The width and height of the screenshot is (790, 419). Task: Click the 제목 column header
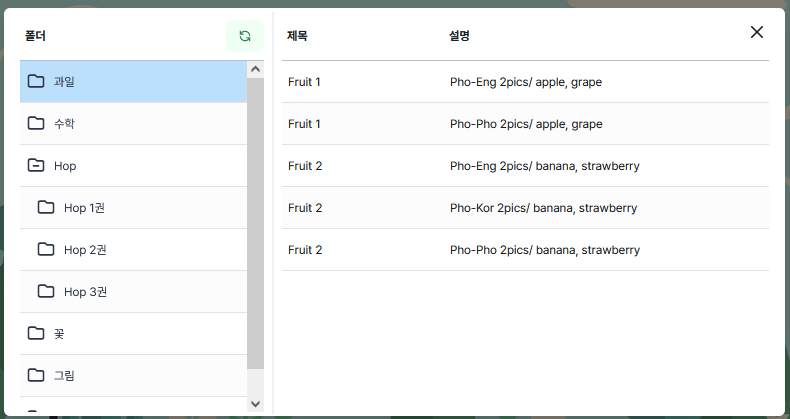[297, 36]
